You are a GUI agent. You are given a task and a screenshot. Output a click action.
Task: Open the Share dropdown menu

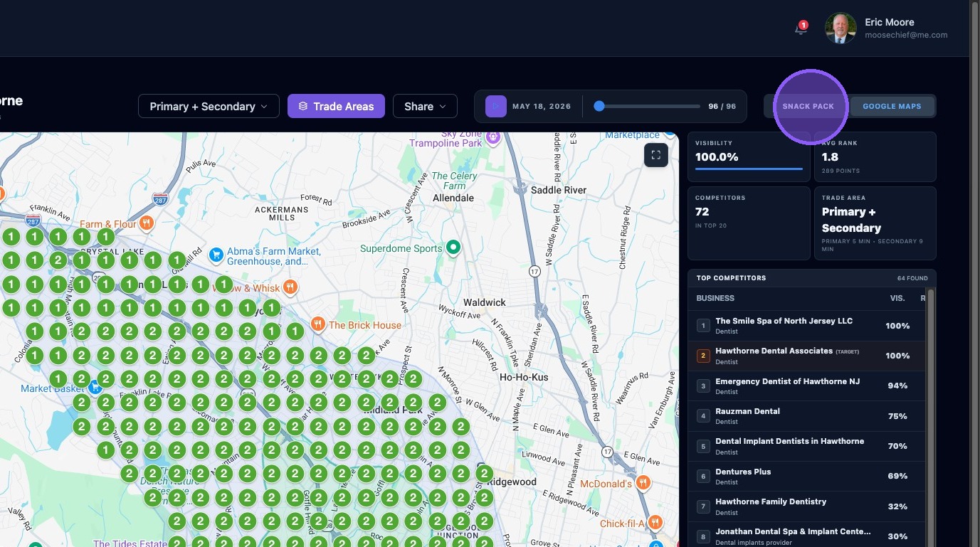[x=425, y=106]
